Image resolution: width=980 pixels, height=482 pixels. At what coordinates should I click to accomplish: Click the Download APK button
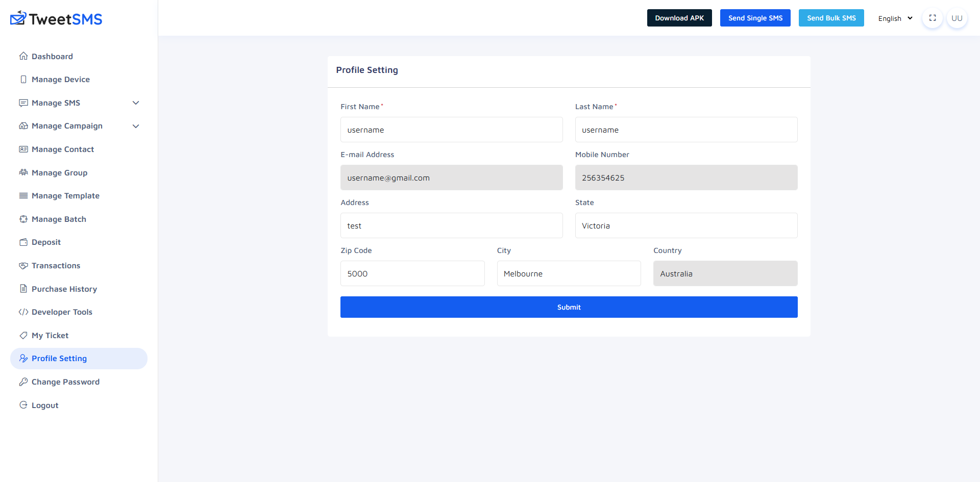click(679, 17)
